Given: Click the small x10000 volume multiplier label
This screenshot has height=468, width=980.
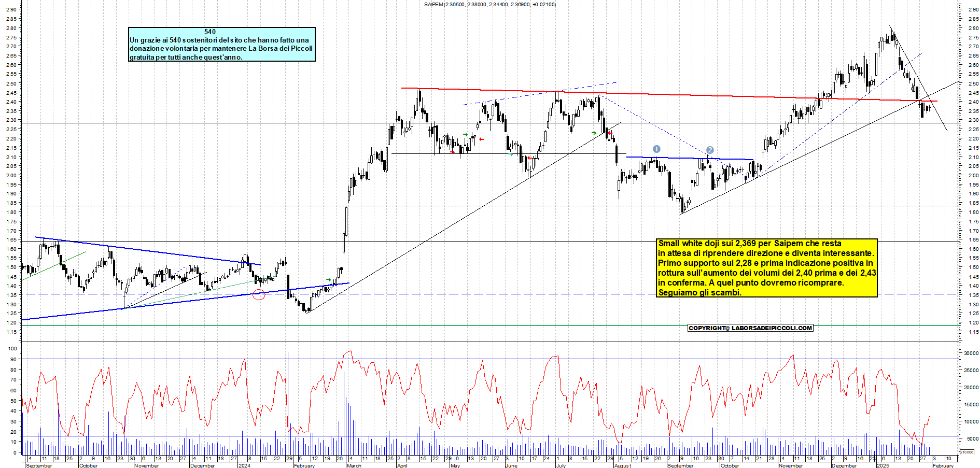Looking at the screenshot, I should (x=968, y=452).
